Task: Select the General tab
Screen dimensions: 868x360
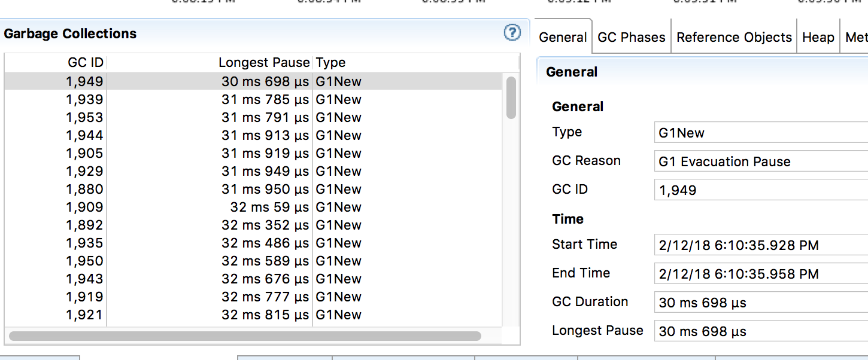Action: pos(563,37)
